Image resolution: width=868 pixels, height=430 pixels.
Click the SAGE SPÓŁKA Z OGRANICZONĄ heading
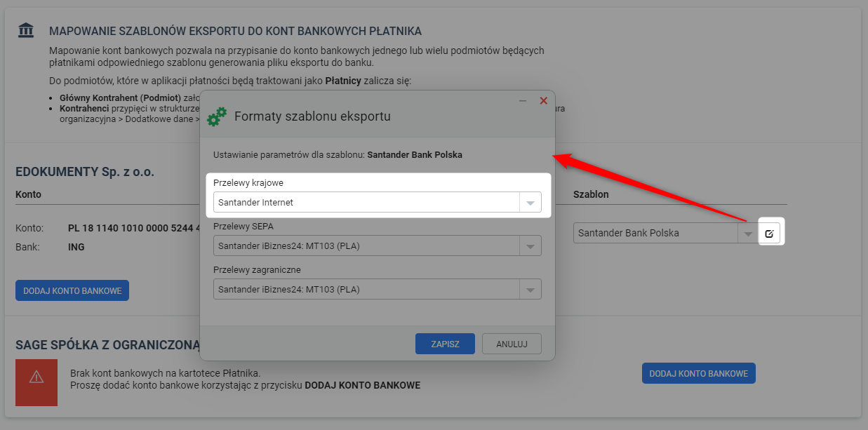point(107,345)
